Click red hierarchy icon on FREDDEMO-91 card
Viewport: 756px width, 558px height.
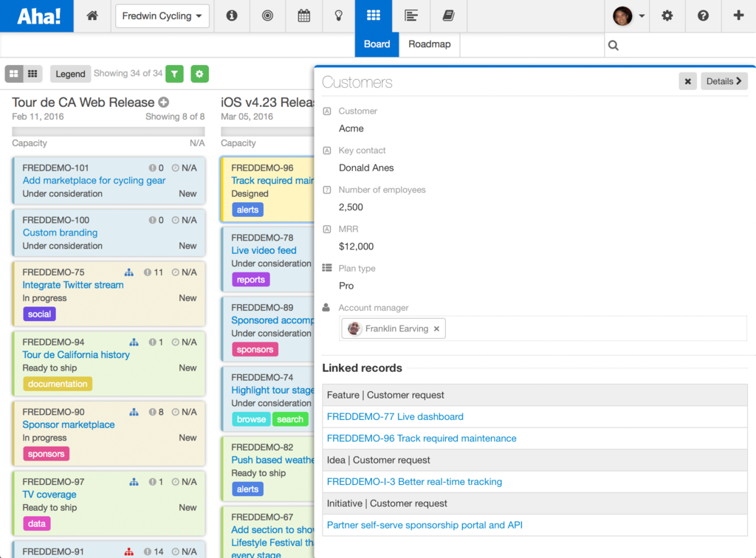tap(128, 552)
